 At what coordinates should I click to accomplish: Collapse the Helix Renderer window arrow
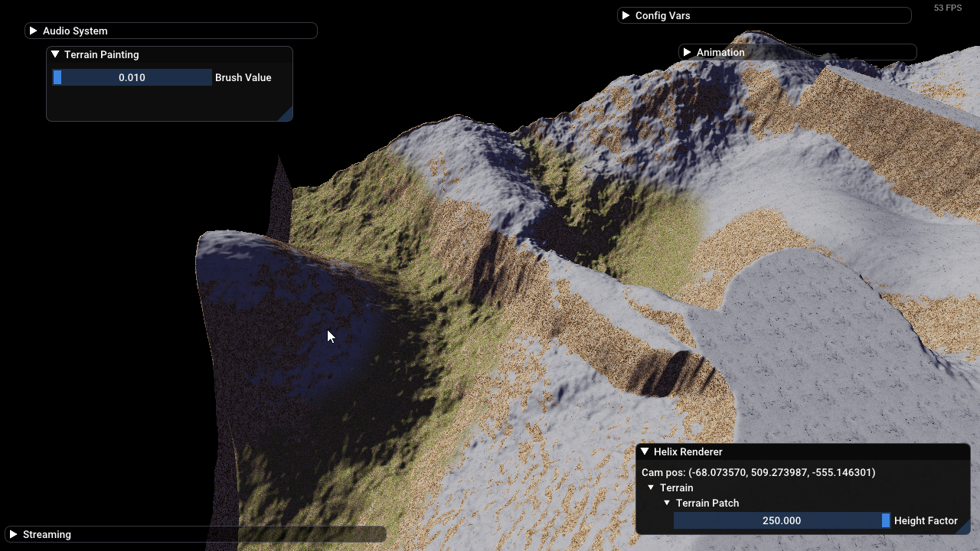point(645,452)
